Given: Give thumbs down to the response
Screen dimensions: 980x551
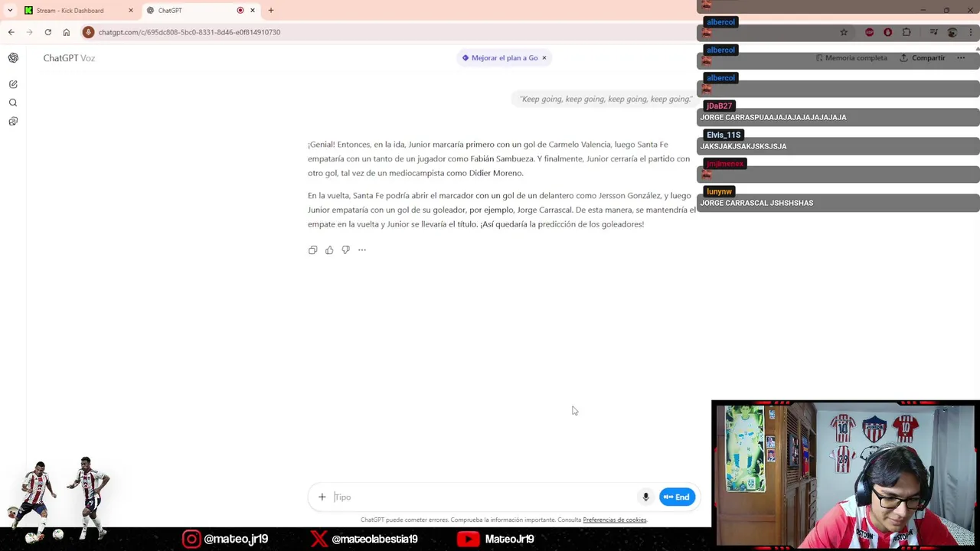Looking at the screenshot, I should pos(345,250).
